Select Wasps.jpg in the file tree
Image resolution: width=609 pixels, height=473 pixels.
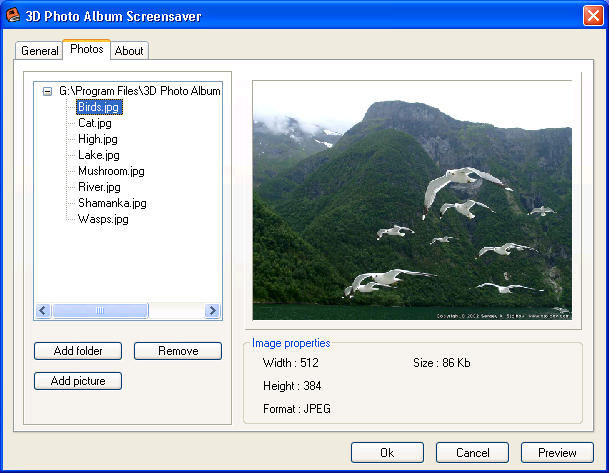103,219
